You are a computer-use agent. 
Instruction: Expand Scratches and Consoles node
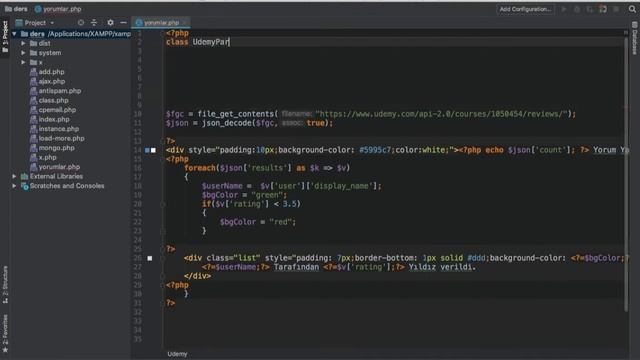point(15,186)
